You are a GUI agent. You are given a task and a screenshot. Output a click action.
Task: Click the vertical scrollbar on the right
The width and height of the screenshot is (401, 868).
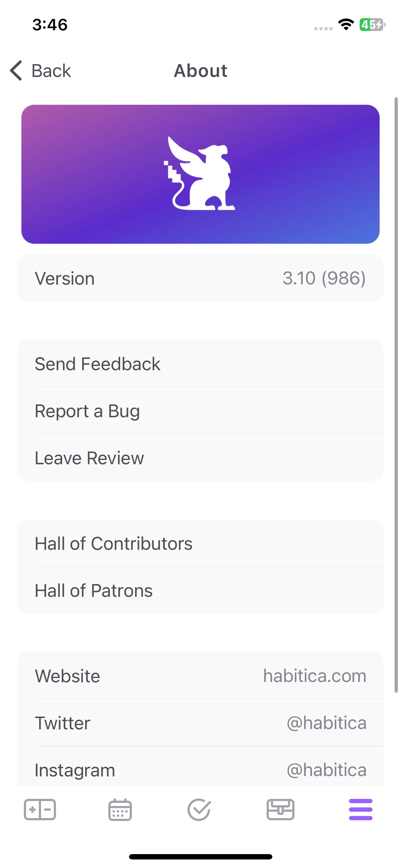pos(396,394)
